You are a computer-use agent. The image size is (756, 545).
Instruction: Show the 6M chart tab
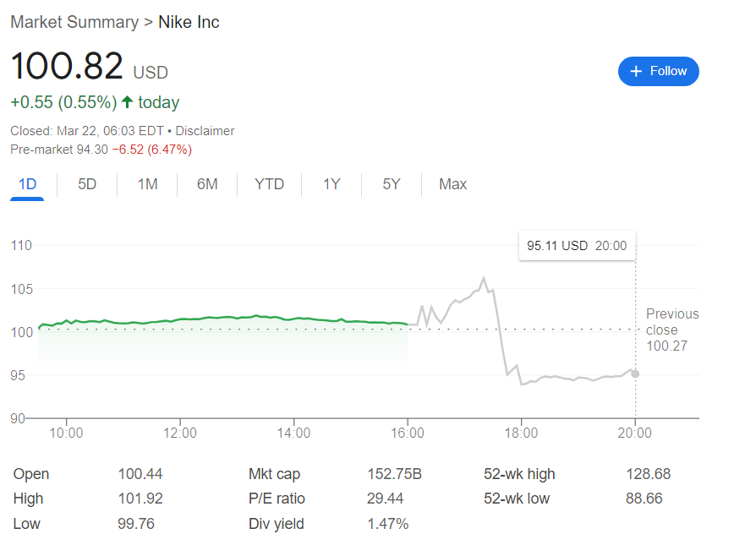[207, 184]
